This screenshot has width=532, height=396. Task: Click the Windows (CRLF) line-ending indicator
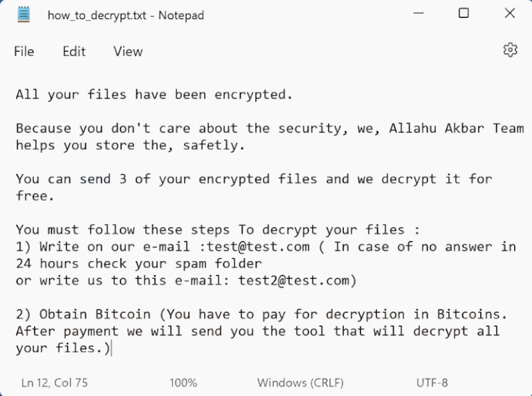(x=299, y=383)
